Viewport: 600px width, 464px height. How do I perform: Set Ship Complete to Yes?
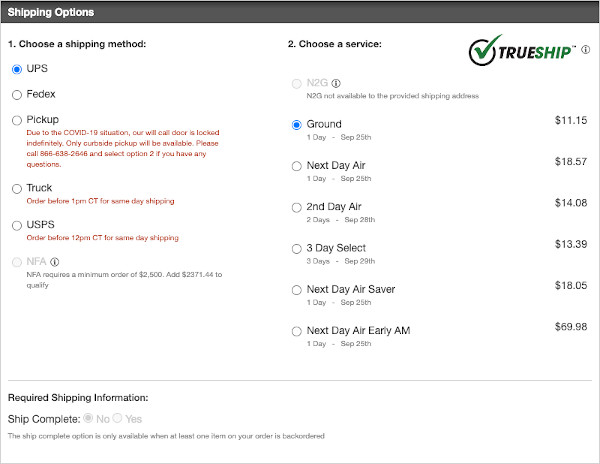(x=117, y=418)
